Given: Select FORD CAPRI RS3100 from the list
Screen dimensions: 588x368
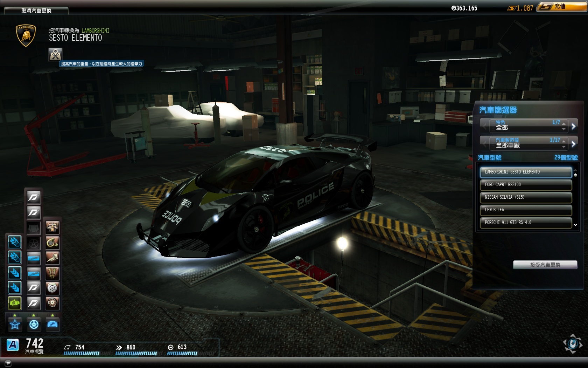Looking at the screenshot, I should click(526, 185).
